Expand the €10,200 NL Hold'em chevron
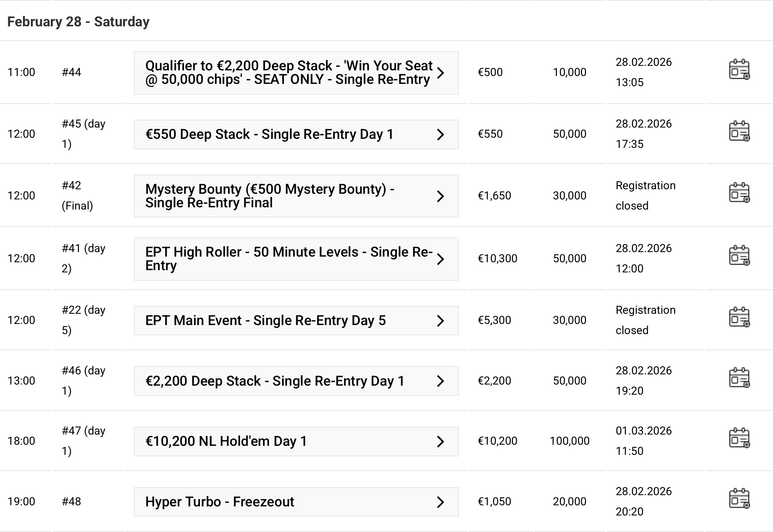This screenshot has height=532, width=773. coord(440,442)
